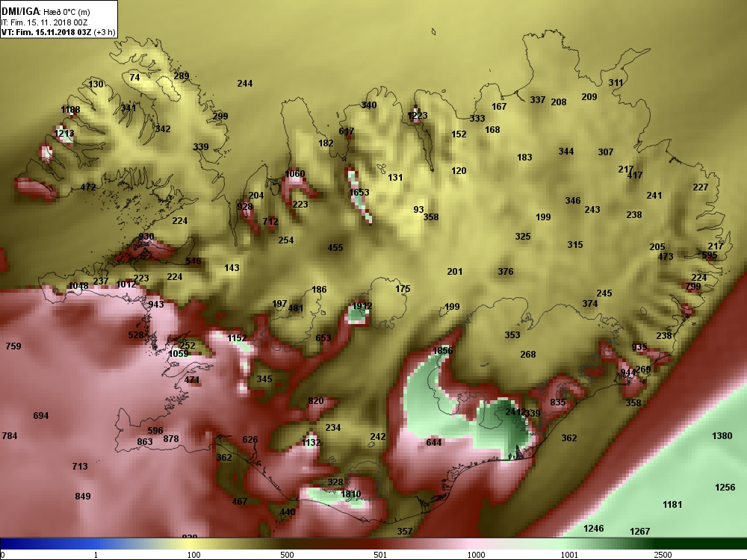This screenshot has width=747, height=560.
Task: Select the map value 472
Action: pos(88,187)
